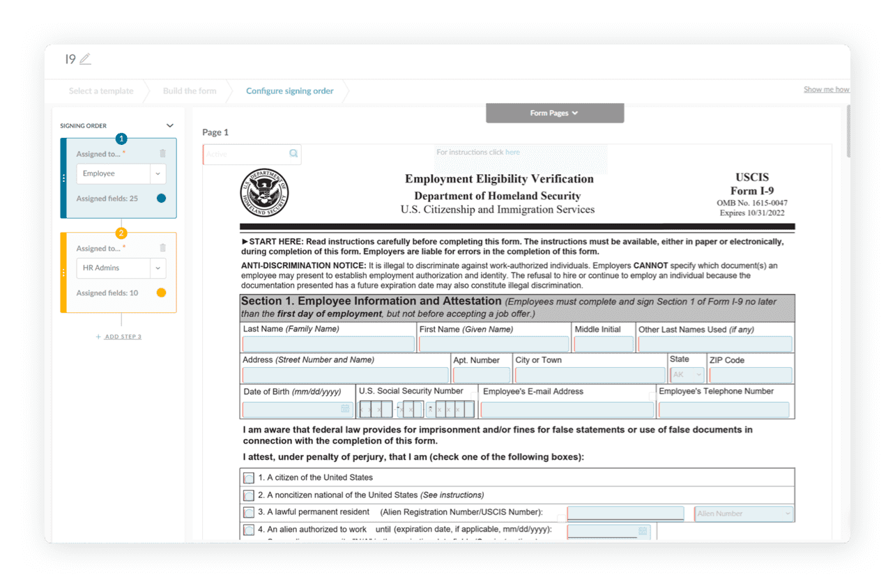Expand the Form Pages dropdown
Image resolution: width=895 pixels, height=588 pixels.
pos(555,113)
